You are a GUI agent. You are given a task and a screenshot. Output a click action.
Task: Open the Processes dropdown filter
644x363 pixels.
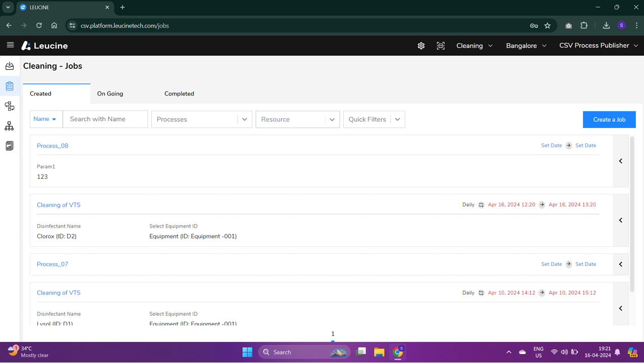pos(244,119)
